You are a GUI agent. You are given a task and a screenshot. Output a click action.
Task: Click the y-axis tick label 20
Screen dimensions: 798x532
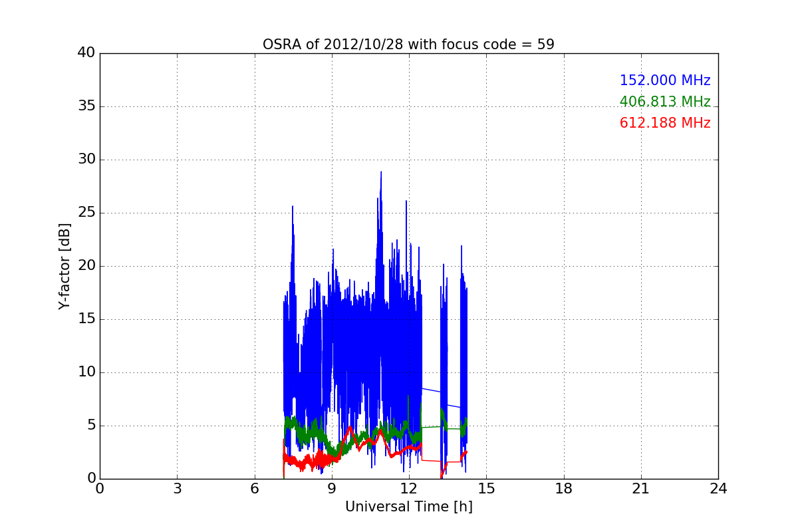(86, 266)
